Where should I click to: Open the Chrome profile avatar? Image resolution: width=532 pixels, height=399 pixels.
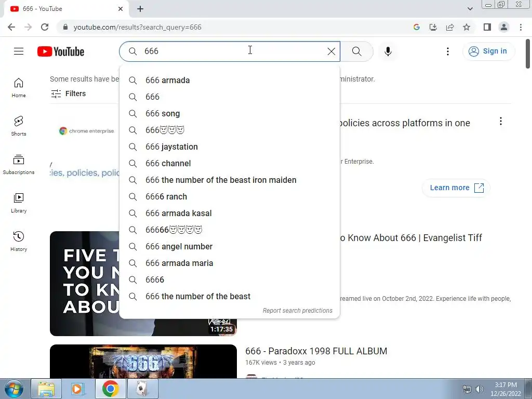(504, 27)
